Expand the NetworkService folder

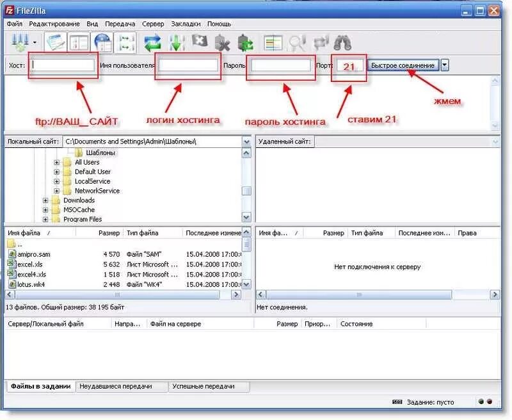[x=57, y=191]
